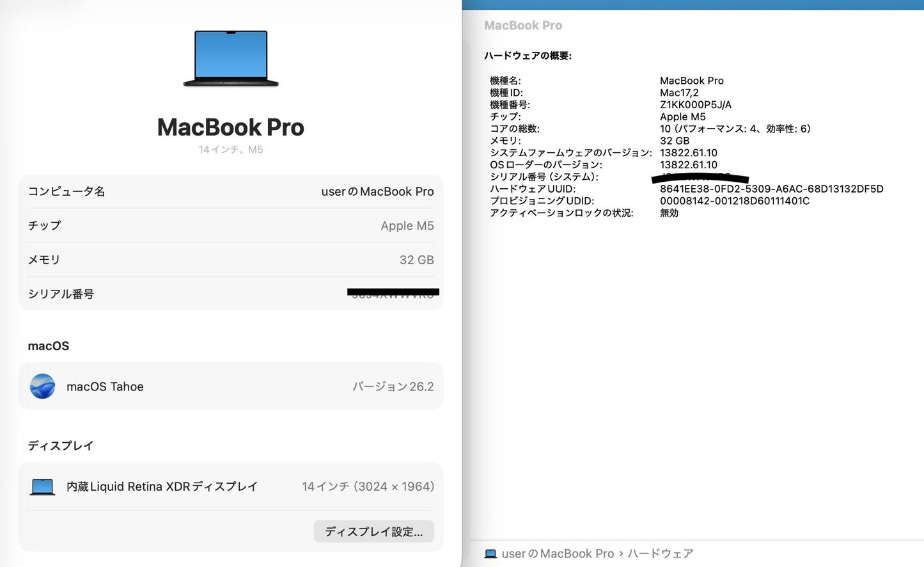Click the ハードウェアUUID value

coord(772,189)
